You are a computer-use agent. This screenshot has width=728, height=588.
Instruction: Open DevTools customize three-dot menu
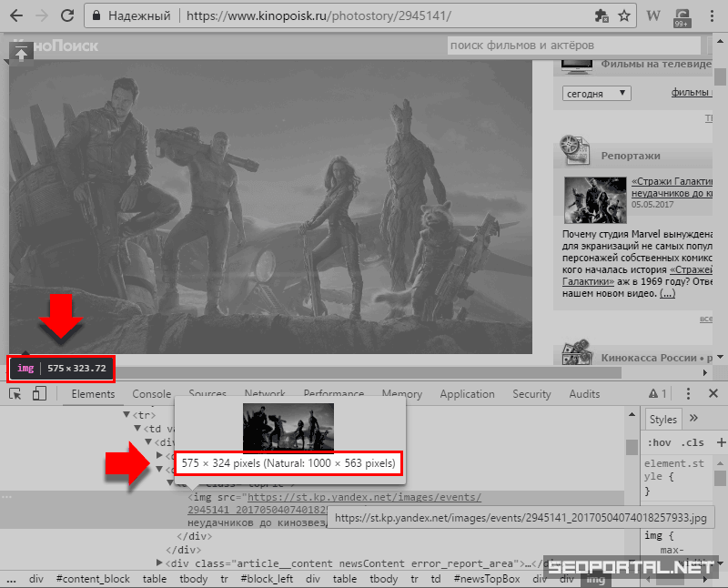click(x=687, y=394)
